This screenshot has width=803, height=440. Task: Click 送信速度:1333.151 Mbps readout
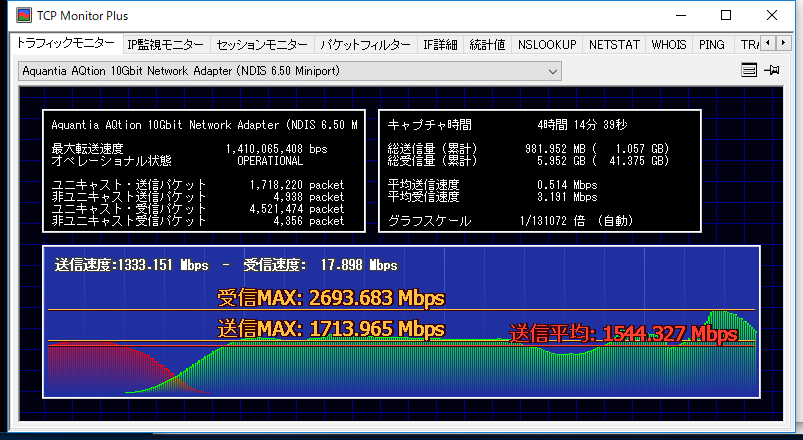click(132, 265)
